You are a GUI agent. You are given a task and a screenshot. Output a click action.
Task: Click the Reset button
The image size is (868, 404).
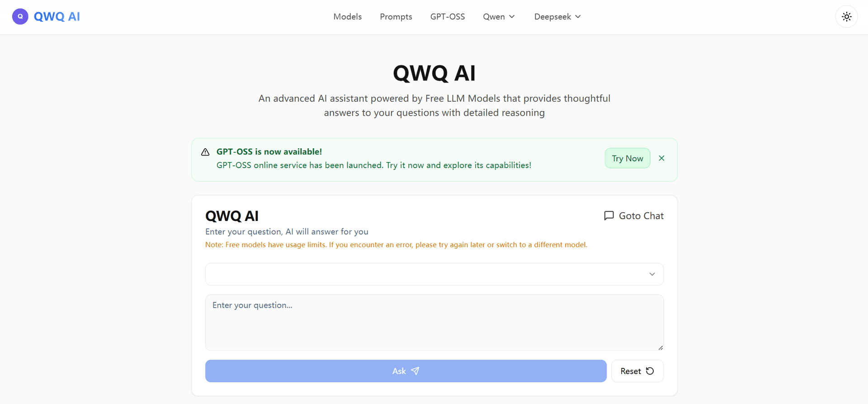(637, 371)
